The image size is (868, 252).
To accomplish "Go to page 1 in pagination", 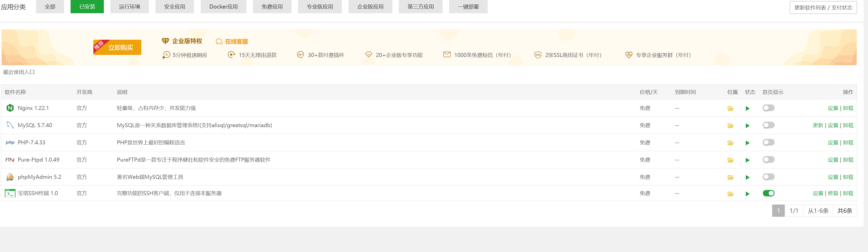I will tap(778, 211).
